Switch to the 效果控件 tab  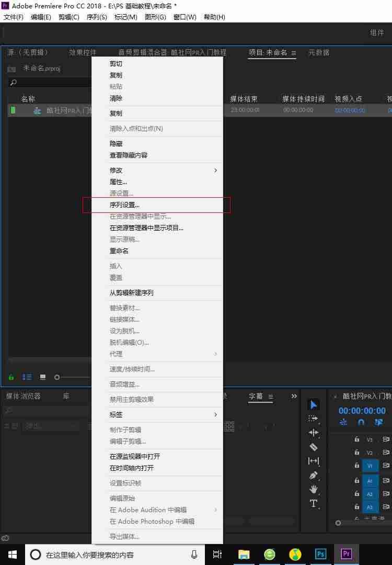pos(83,53)
